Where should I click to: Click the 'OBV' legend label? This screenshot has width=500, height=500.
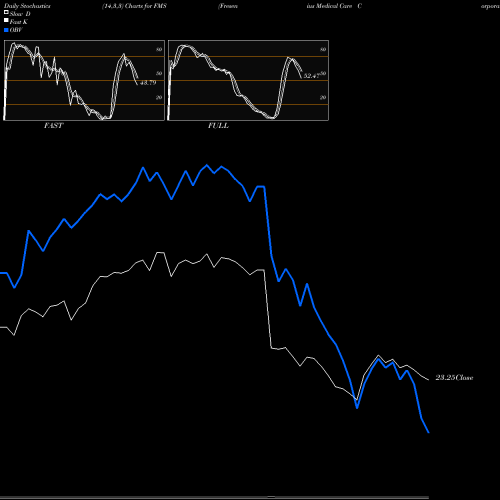tap(16, 30)
